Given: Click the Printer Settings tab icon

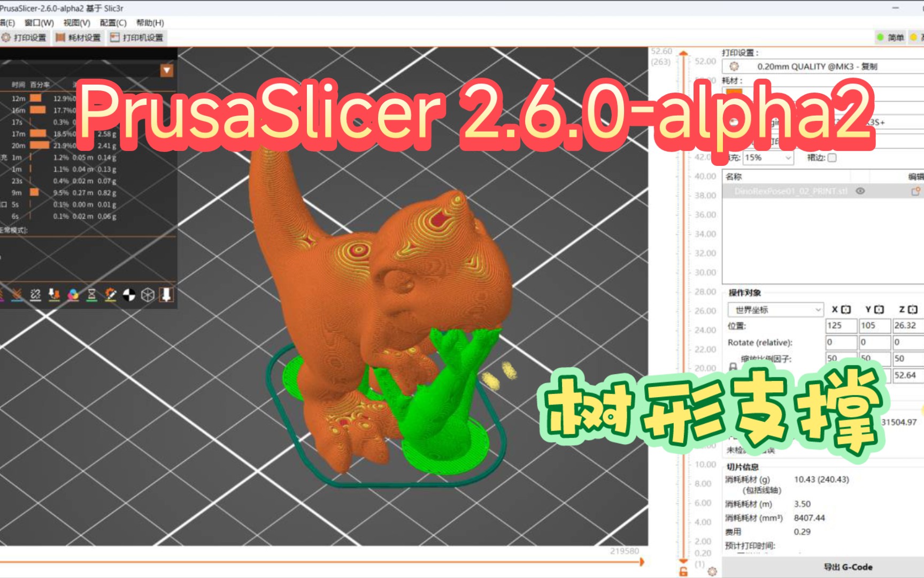Looking at the screenshot, I should coord(114,37).
